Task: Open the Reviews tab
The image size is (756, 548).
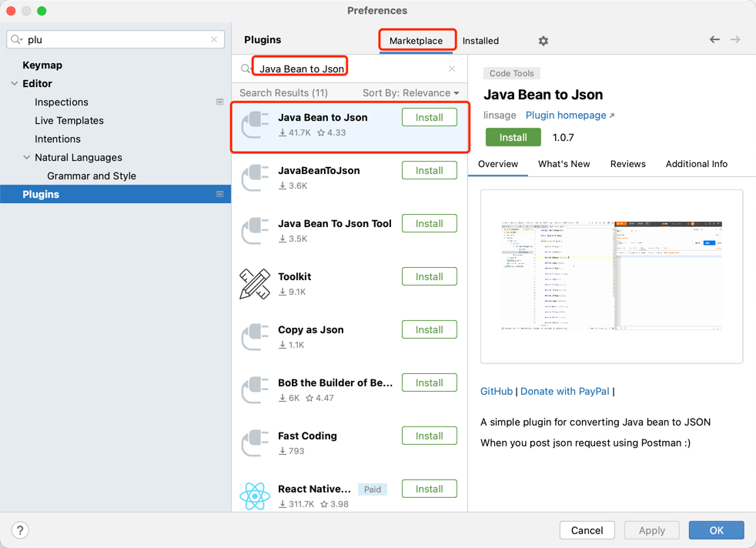Action: click(x=627, y=164)
